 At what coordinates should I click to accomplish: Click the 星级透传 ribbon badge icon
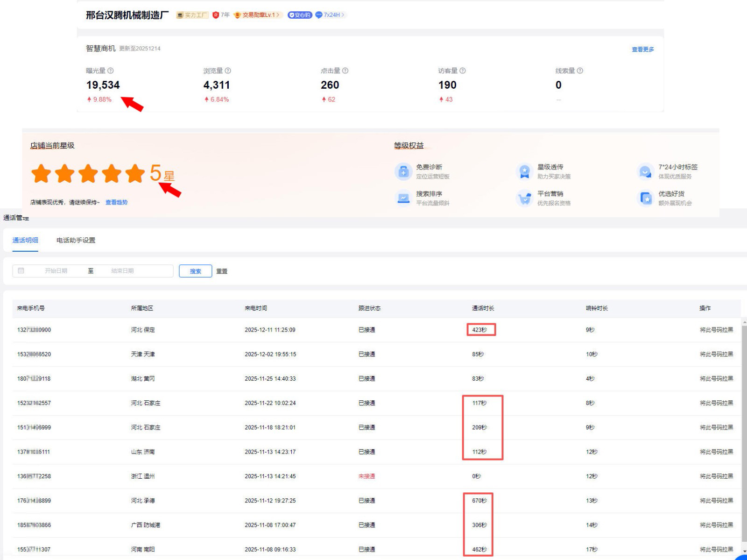pos(524,171)
